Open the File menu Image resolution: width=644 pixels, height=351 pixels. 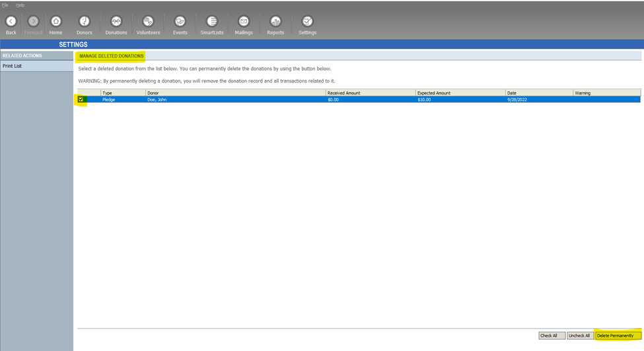pyautogui.click(x=5, y=5)
